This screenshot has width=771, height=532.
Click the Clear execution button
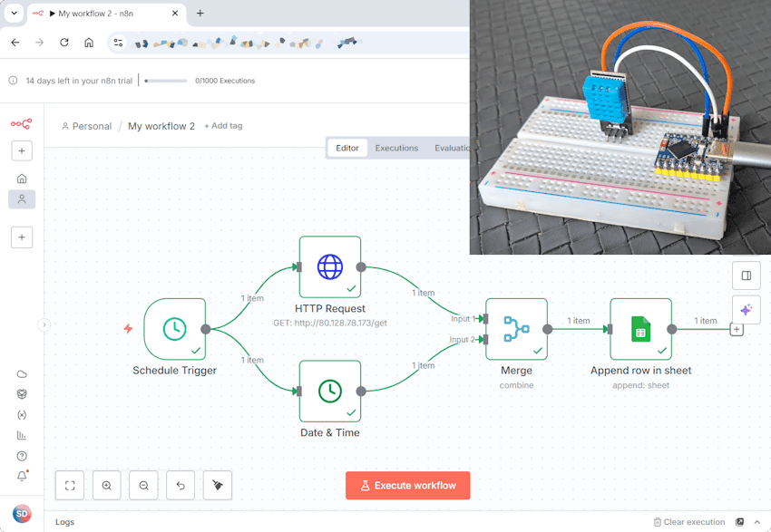point(689,522)
